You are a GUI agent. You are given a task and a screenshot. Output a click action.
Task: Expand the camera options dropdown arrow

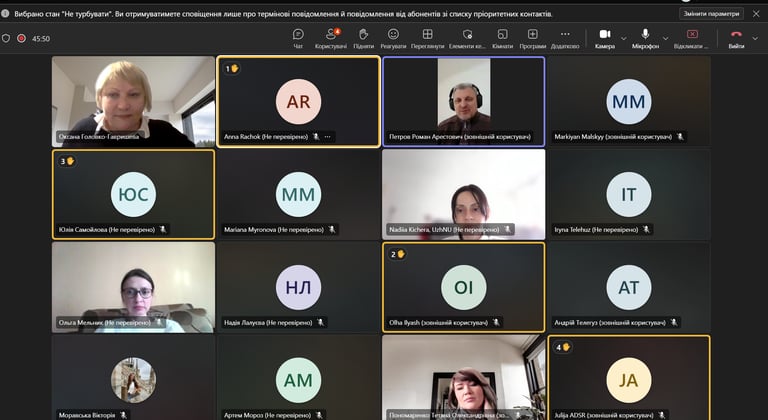tap(624, 38)
